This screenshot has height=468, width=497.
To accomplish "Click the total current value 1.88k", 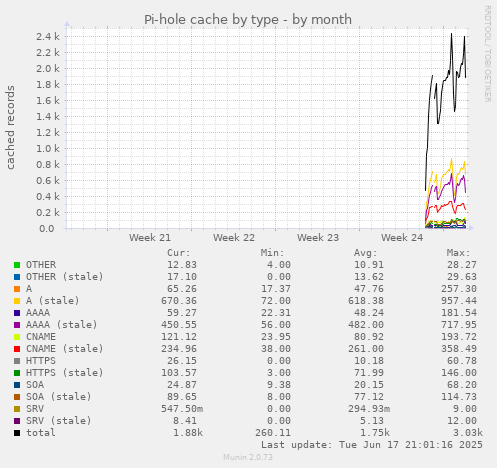I will pos(188,433).
